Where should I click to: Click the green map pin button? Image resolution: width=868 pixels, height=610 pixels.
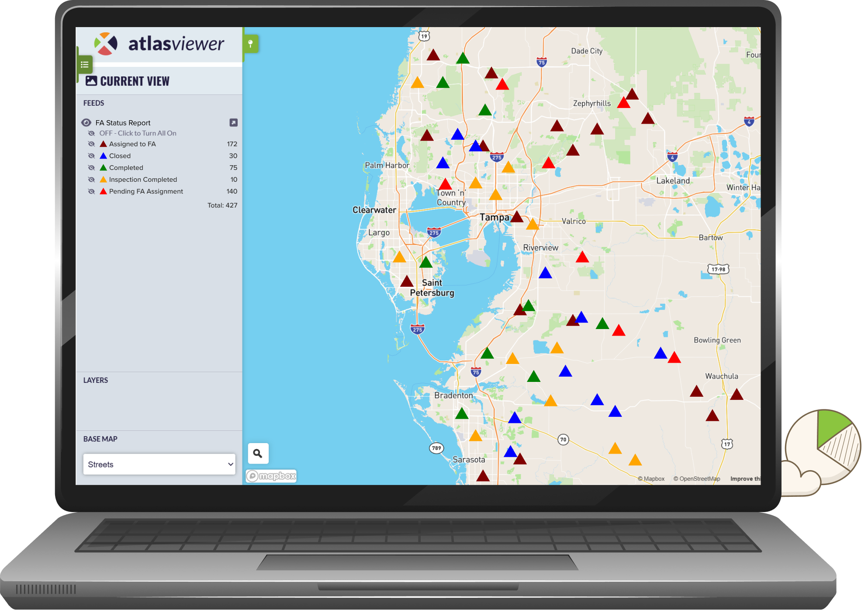[x=251, y=44]
